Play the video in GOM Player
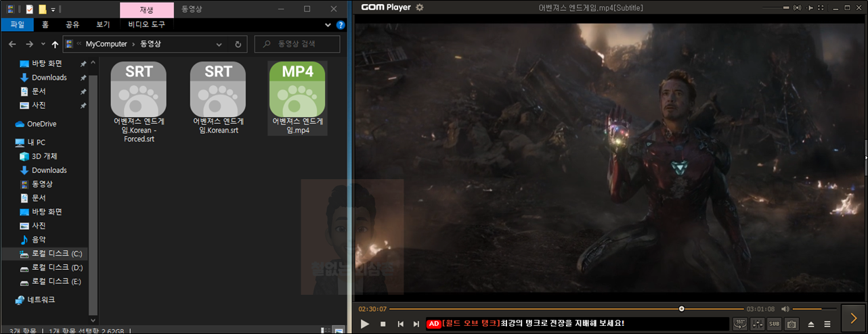 [x=365, y=324]
